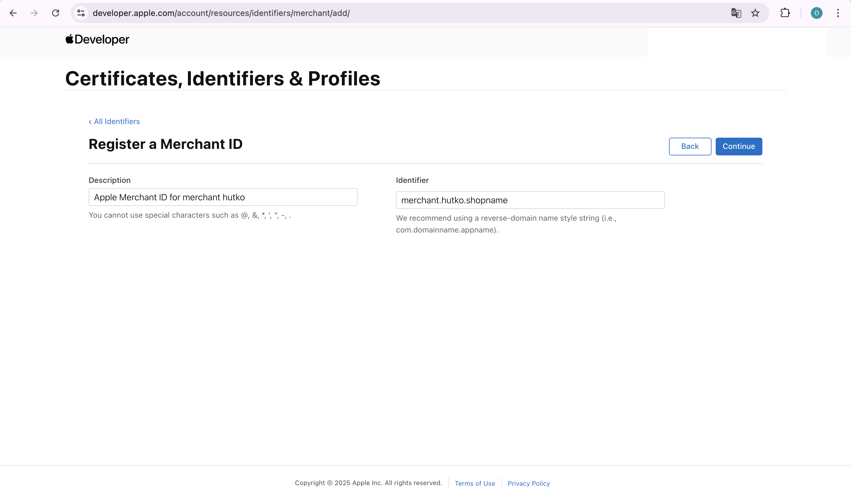
Task: Click the Register a Merchant ID heading
Action: [x=165, y=144]
